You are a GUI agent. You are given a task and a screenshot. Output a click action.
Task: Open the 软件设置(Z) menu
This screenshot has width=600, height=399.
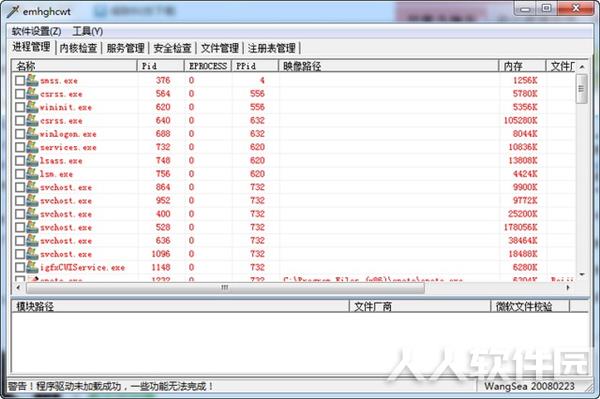[36, 31]
